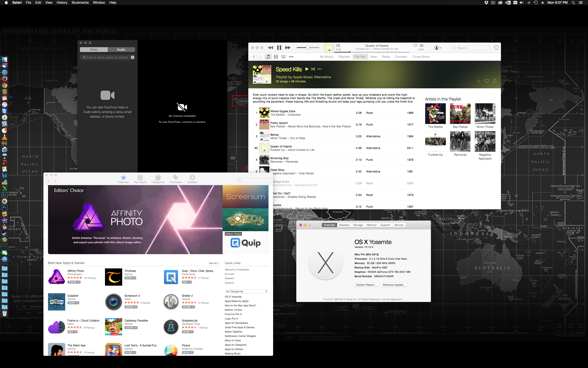588x368 pixels.
Task: Add Speed Kills playlist to My Music
Action: (479, 81)
